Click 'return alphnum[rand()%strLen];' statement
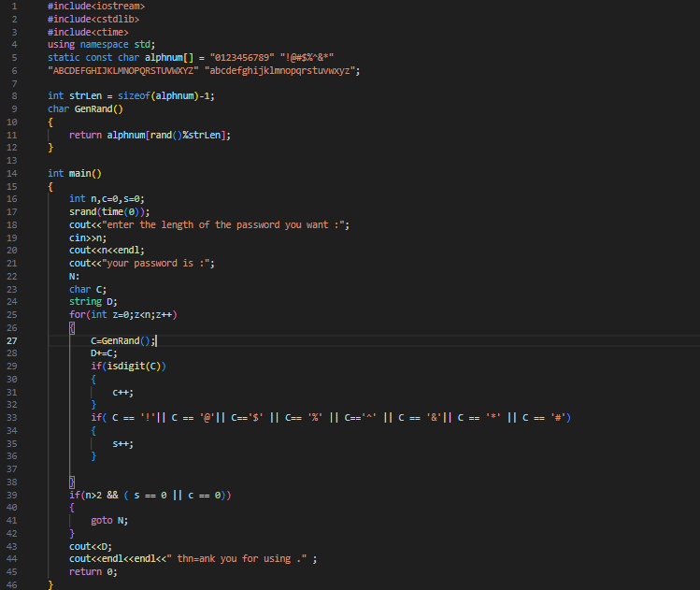This screenshot has width=700, height=590. [150, 135]
